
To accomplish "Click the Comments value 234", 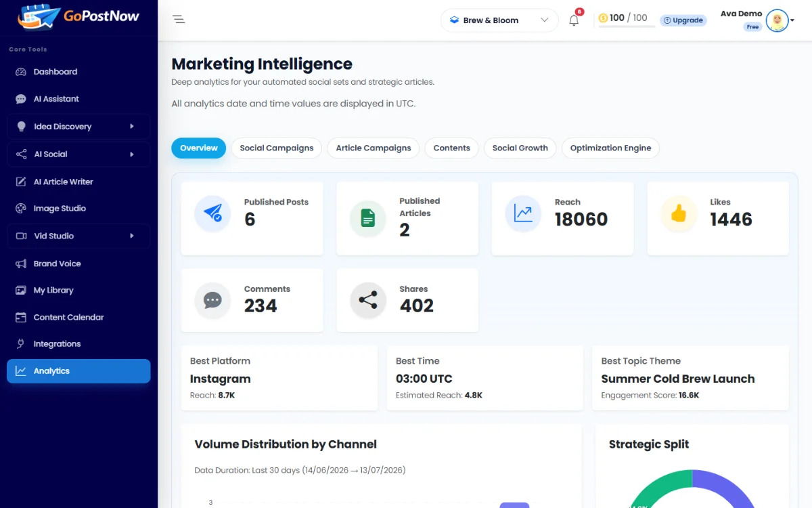I will (261, 306).
